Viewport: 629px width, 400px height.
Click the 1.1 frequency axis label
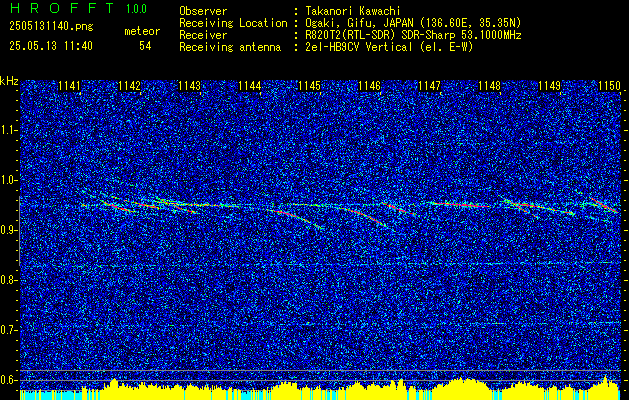[x=9, y=130]
